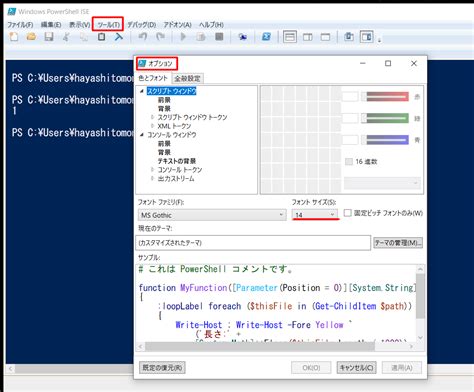Toggle the 16 進数 checkbox
The height and width of the screenshot is (392, 474).
[349, 162]
